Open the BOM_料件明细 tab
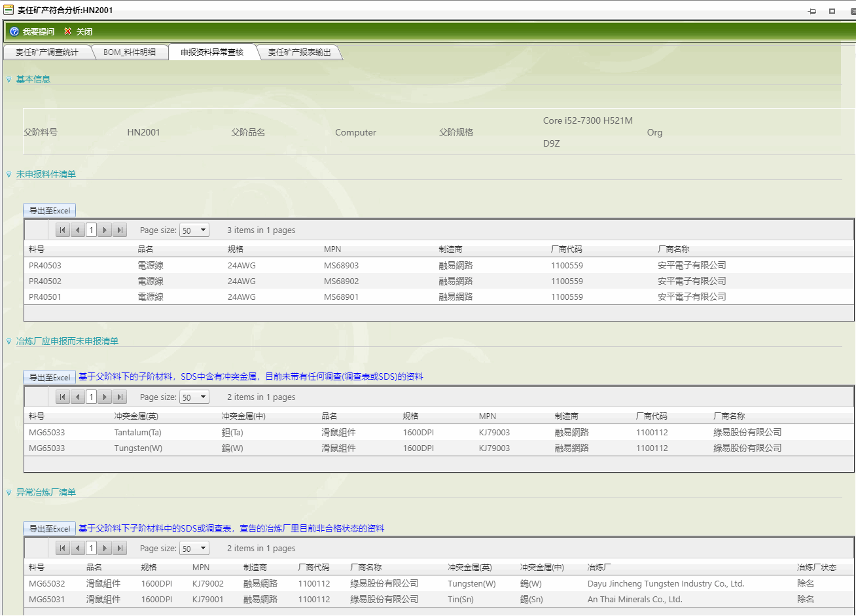This screenshot has width=856, height=616. tap(130, 52)
